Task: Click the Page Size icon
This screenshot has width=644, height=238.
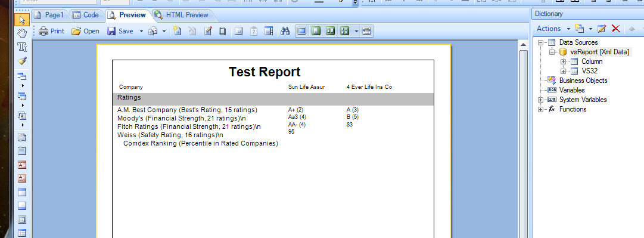Action: click(223, 31)
